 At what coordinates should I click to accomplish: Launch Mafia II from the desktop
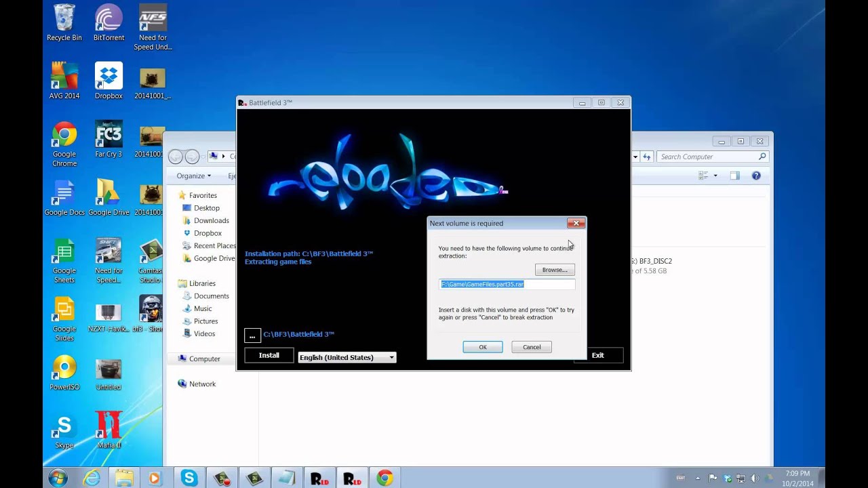coord(108,431)
